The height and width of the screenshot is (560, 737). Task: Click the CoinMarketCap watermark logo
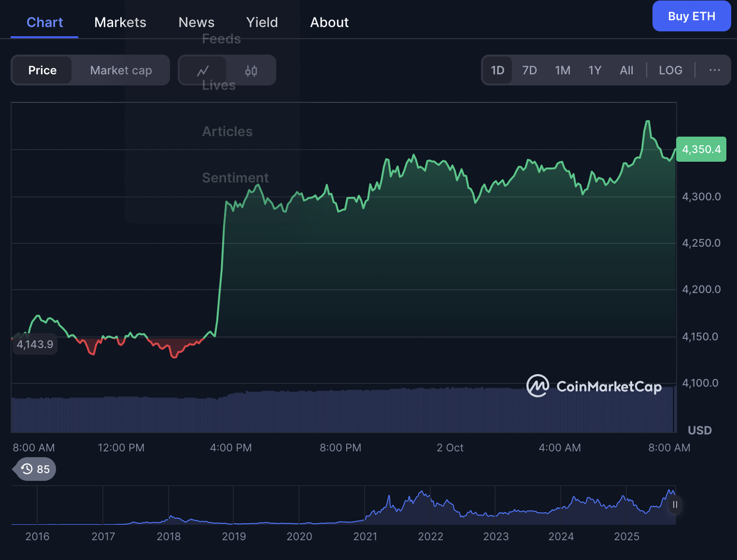click(x=594, y=386)
